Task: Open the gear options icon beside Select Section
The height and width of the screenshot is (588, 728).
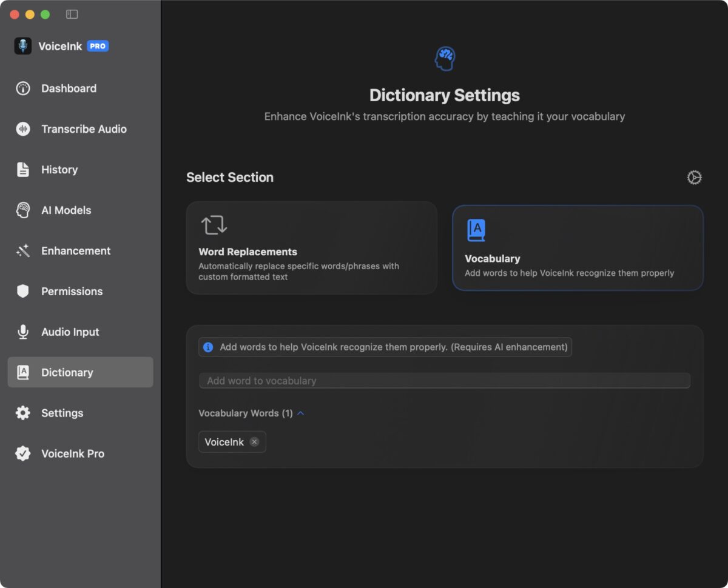Action: click(694, 178)
